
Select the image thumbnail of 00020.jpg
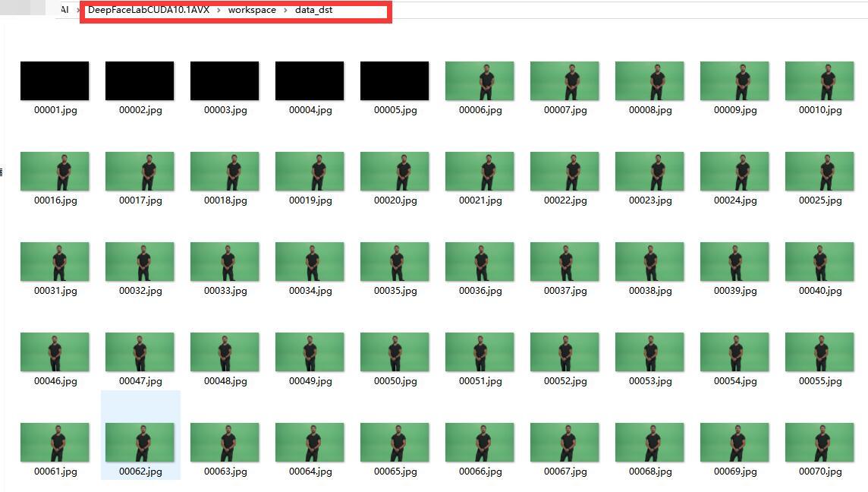395,171
